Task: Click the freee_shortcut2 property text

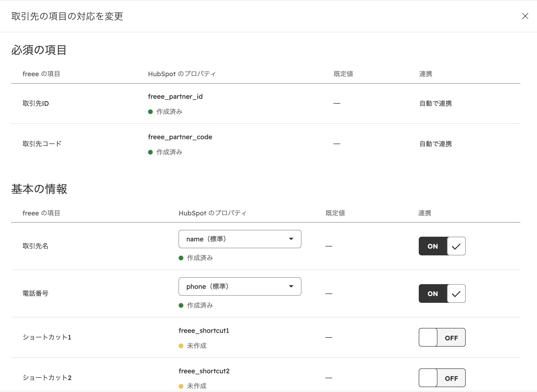Action: coord(204,371)
